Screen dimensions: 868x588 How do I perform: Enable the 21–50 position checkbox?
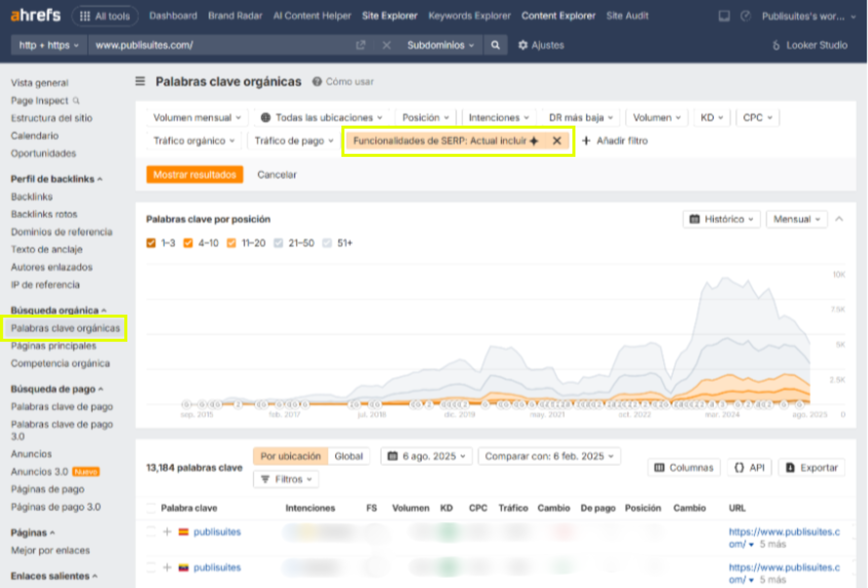pos(278,243)
